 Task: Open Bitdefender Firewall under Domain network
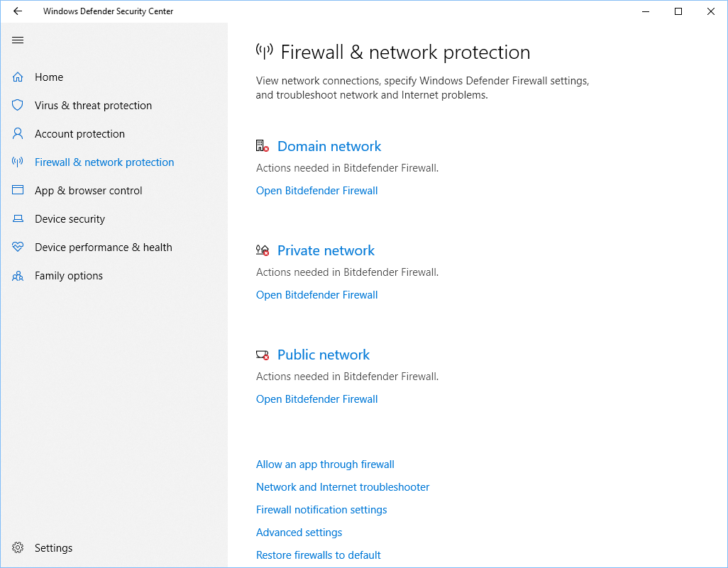[x=317, y=191]
